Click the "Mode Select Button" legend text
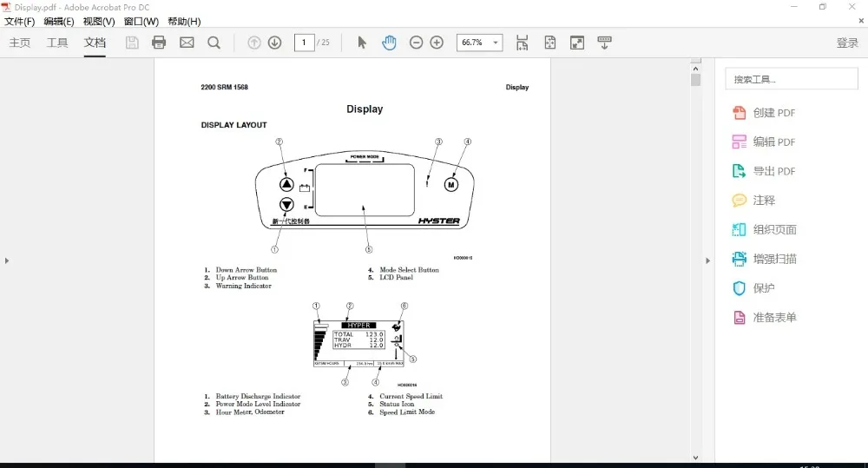 point(409,270)
